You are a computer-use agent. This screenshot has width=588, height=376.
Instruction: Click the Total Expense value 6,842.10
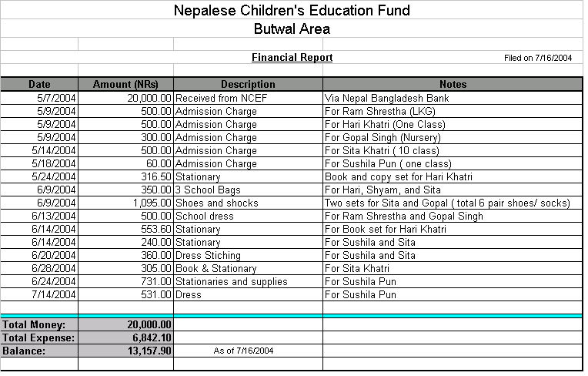[x=125, y=337]
